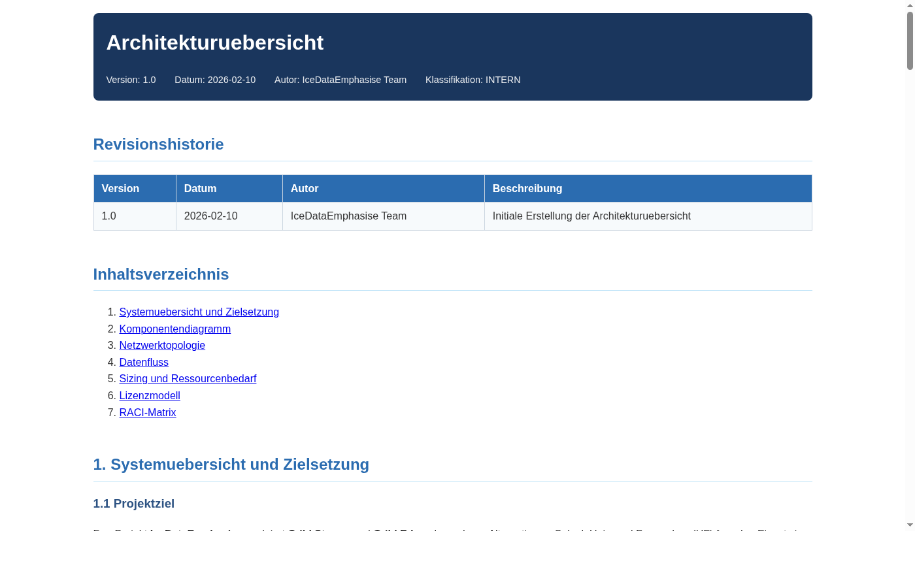Screen dimensions: 915x588
Task: Click the Revisionshistorie heading
Action: point(158,144)
